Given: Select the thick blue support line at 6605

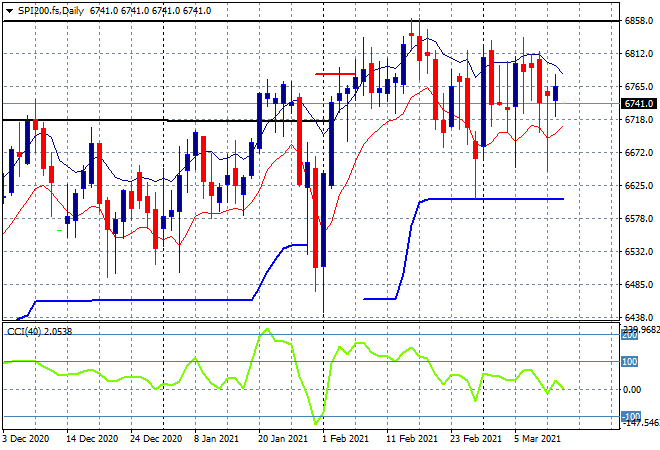Looking at the screenshot, I should [x=496, y=199].
